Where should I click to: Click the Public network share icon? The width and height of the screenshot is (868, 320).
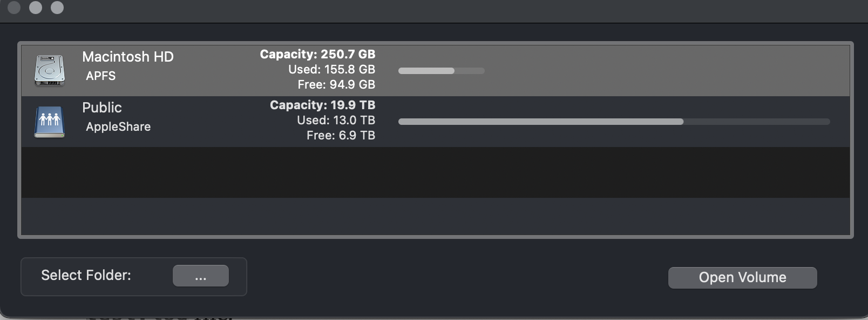50,122
